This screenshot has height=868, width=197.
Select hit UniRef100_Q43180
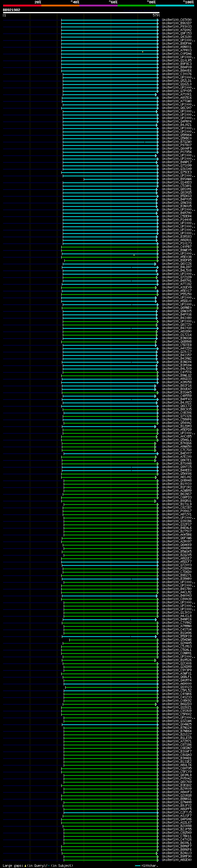pyautogui.click(x=176, y=37)
